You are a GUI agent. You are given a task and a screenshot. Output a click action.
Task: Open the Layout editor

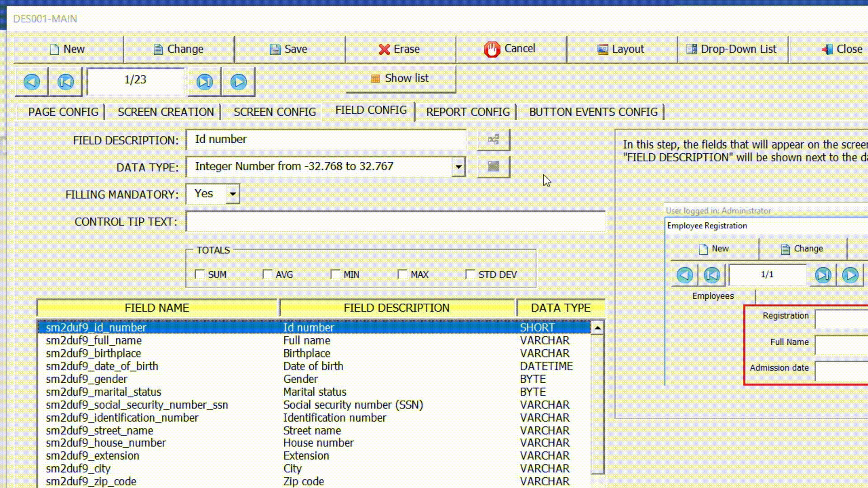click(x=621, y=49)
